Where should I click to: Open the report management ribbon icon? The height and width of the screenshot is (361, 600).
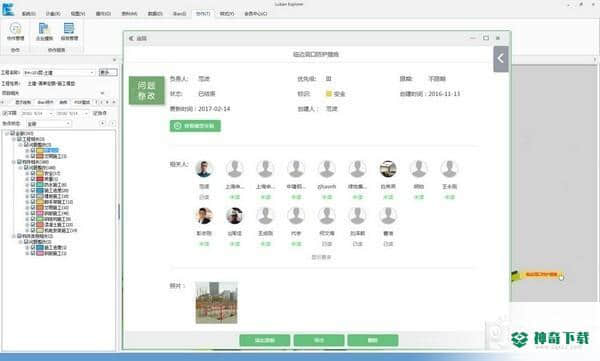(x=69, y=31)
